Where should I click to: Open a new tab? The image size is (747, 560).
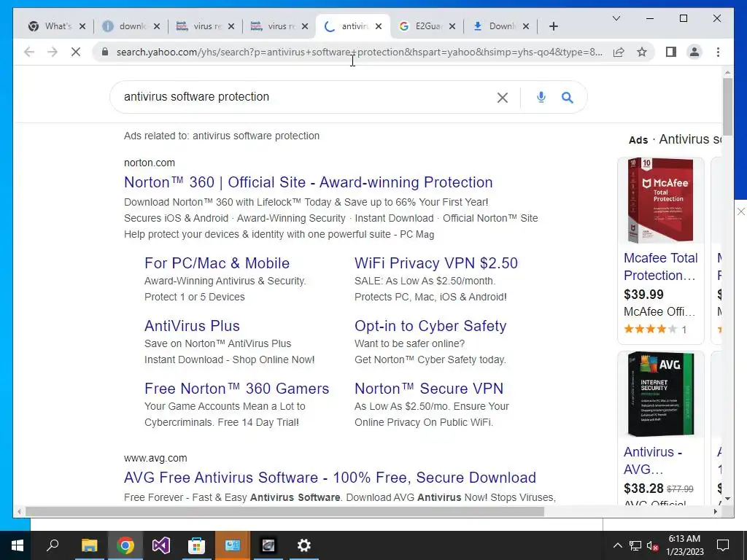click(x=553, y=26)
